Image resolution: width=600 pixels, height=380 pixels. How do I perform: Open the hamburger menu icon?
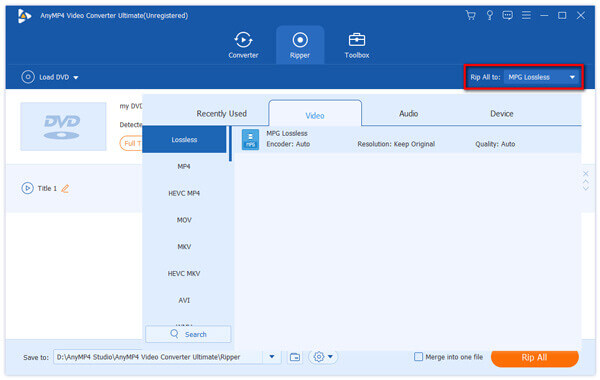click(x=526, y=16)
